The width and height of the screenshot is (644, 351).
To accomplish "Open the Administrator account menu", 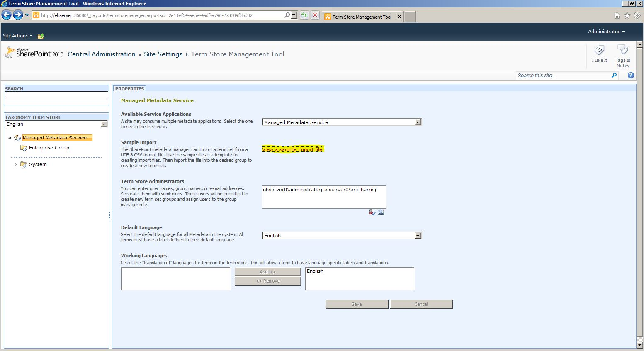I will 606,32.
